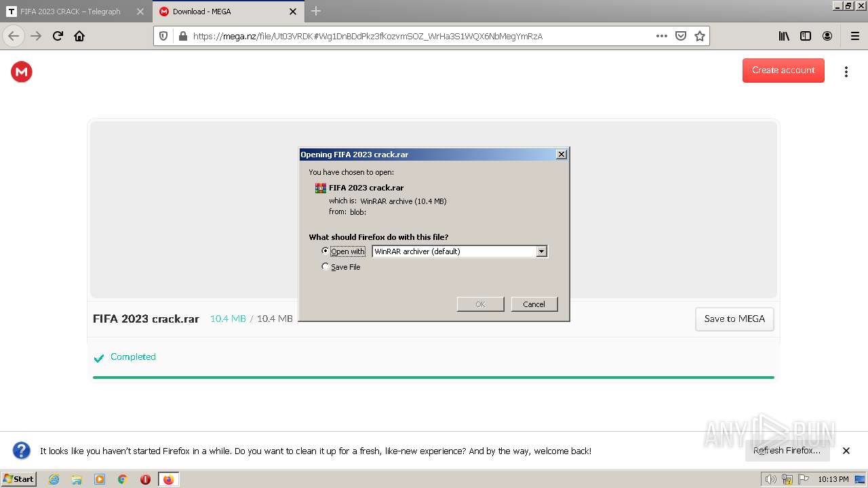
Task: Click the green download progress bar
Action: [x=433, y=378]
